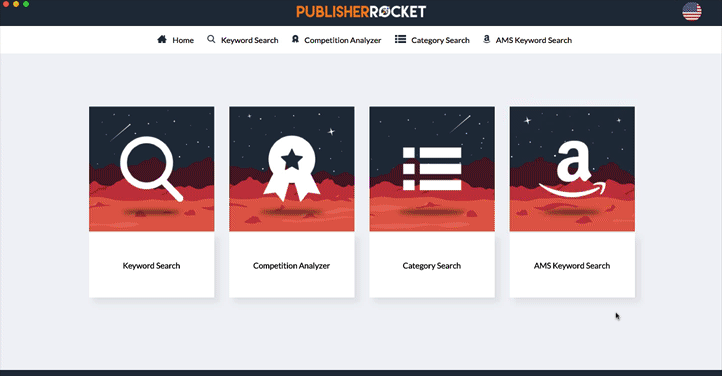Click the list icon beside Category Search nav

click(401, 40)
